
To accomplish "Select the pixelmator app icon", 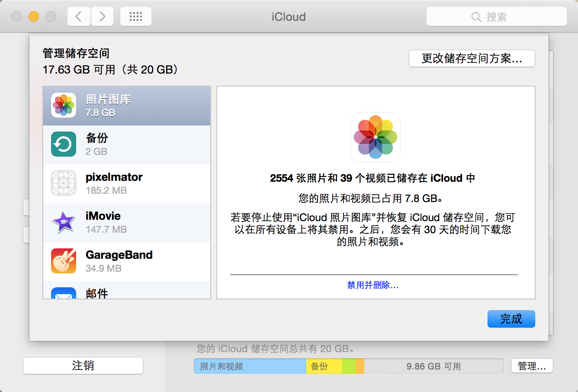I will [64, 183].
